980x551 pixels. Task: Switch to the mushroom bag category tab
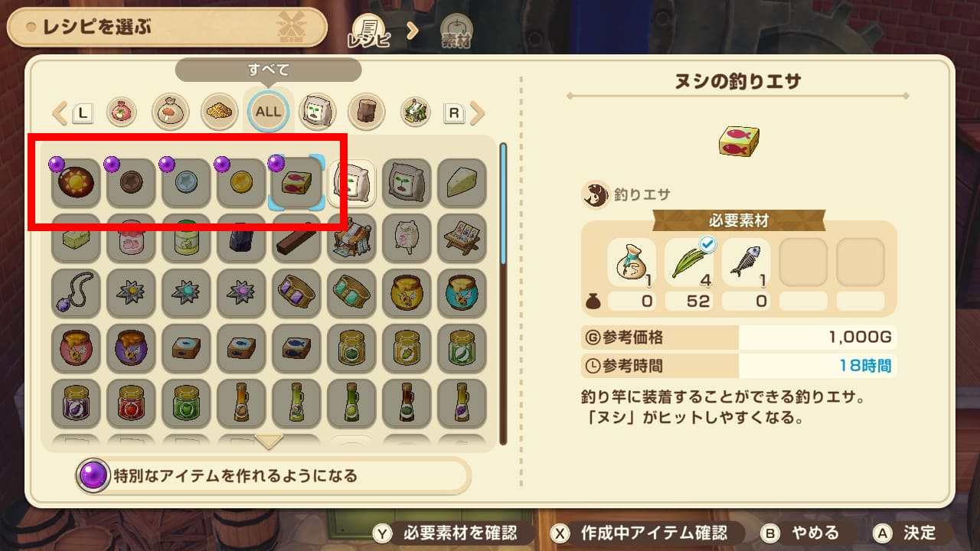tap(170, 112)
